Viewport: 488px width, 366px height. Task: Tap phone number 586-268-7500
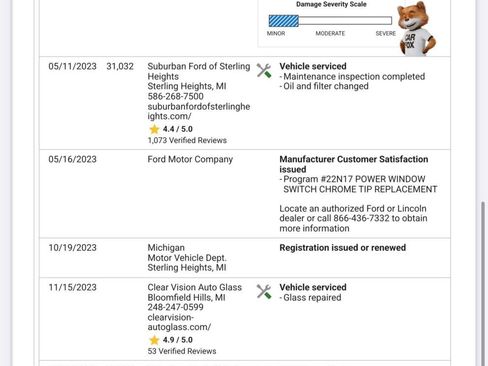click(x=175, y=96)
